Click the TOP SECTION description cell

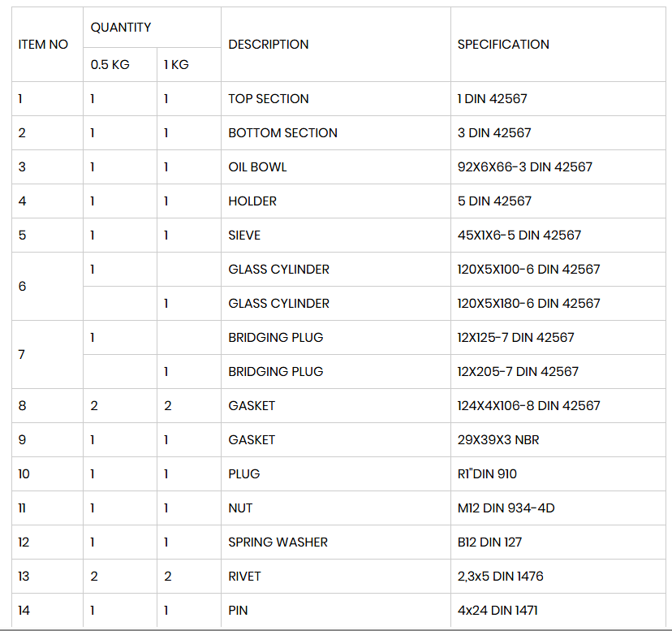coord(335,98)
